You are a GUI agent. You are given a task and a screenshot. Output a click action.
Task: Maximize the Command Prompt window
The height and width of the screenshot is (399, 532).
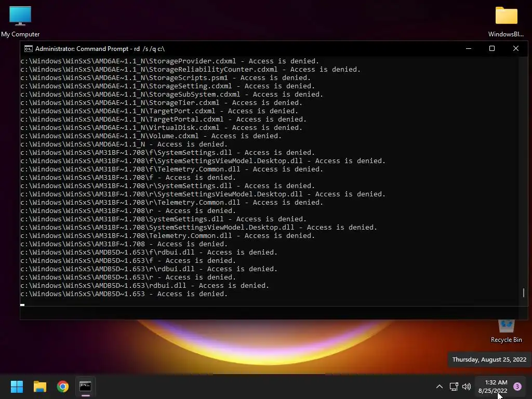(492, 48)
